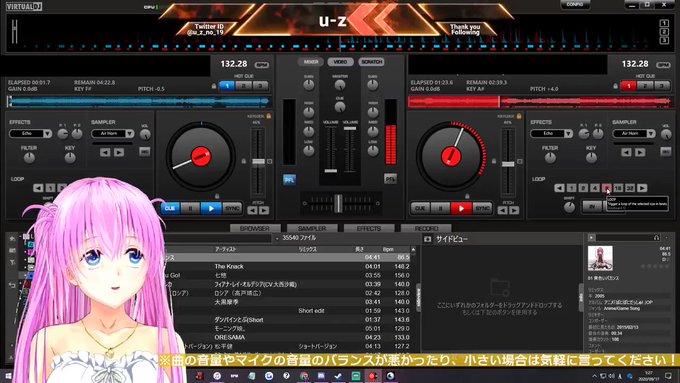This screenshot has height=383, width=680.
Task: Nudge left deck pitch down arrow
Action: point(252,210)
